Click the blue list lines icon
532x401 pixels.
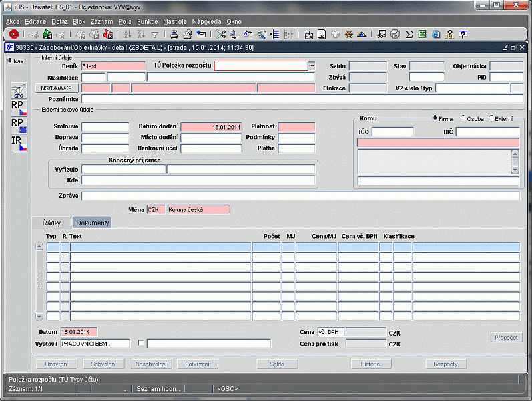tap(275, 34)
